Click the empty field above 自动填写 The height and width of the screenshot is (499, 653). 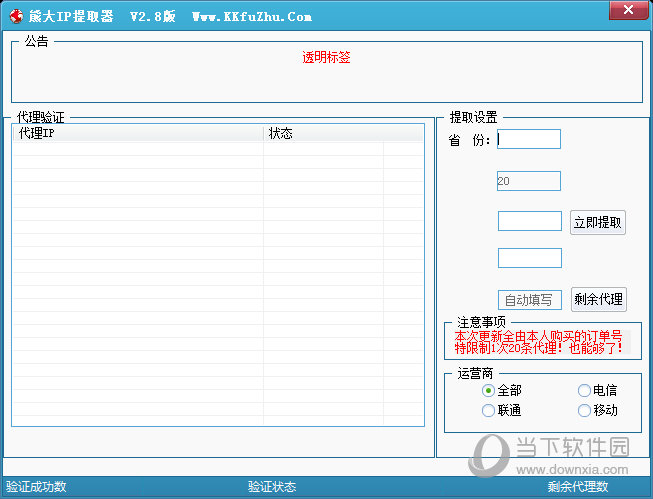click(530, 258)
